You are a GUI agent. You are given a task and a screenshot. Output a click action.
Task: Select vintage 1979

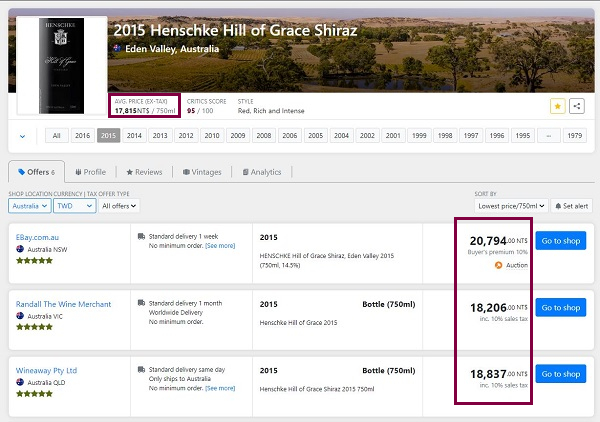click(x=575, y=135)
